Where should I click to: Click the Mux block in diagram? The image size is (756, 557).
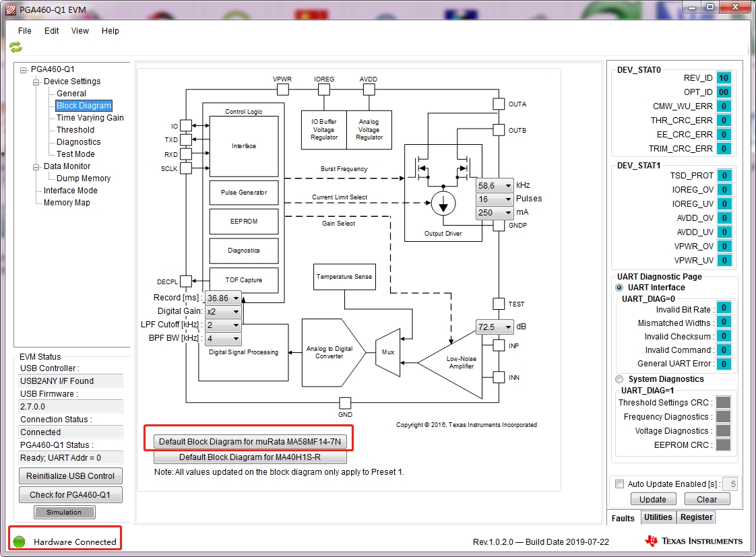pos(388,352)
